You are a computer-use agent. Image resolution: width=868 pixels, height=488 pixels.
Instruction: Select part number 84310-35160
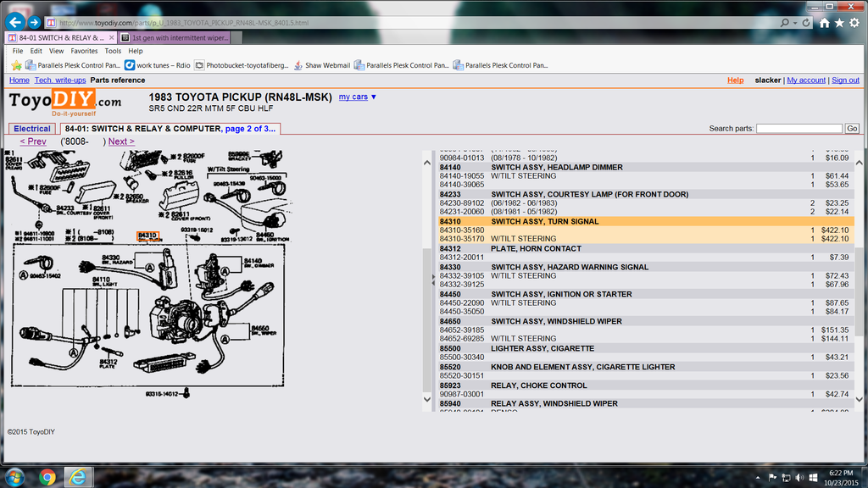pos(462,230)
